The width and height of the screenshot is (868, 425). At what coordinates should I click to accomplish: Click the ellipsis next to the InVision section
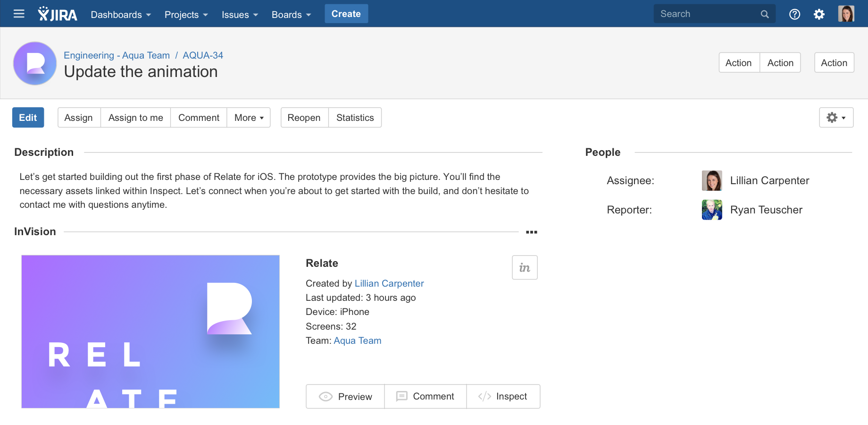[x=532, y=232]
